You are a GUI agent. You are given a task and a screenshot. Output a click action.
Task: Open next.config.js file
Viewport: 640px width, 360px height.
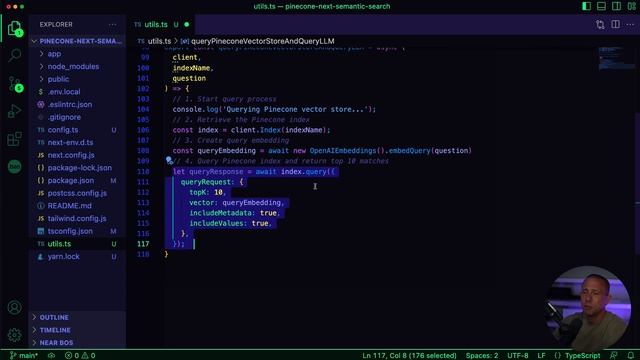tap(71, 155)
